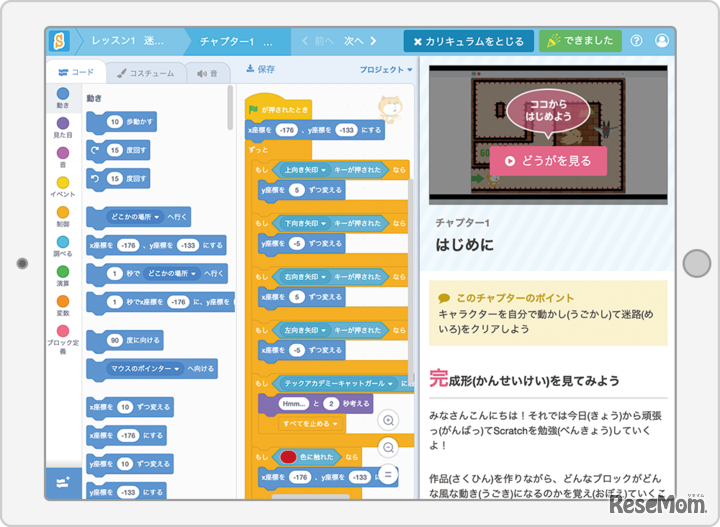This screenshot has width=720, height=527.
Task: Click the 90 value in 度に向ける block
Action: (x=114, y=340)
